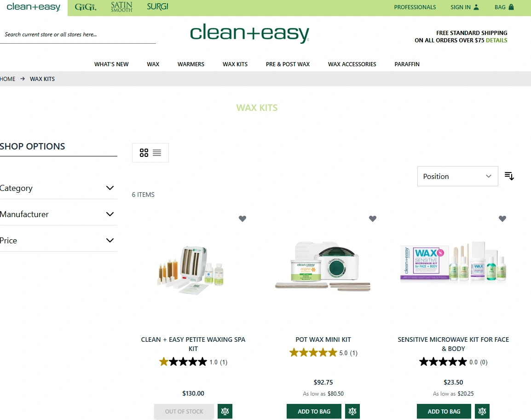Open Pot Wax Mini Kit thumbnail

(323, 266)
